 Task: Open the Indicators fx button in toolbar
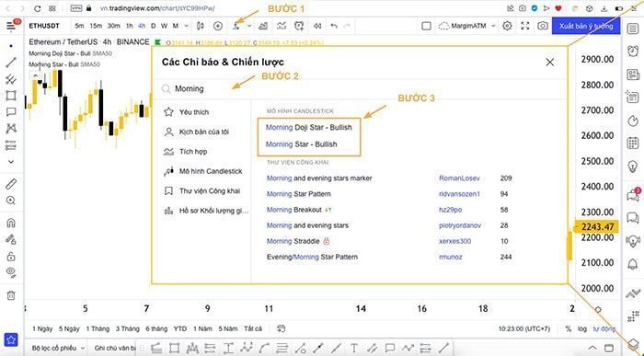(236, 26)
